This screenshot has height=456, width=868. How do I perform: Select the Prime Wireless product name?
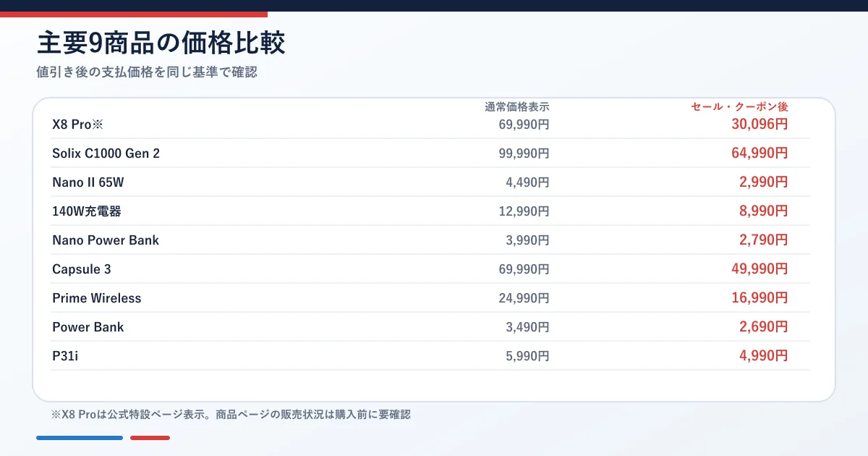(97, 298)
